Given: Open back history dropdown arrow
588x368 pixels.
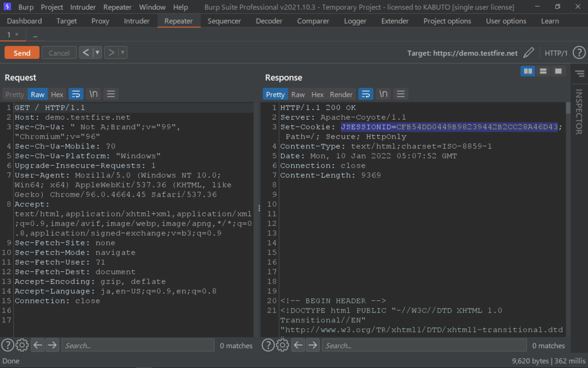Looking at the screenshot, I should (x=98, y=53).
